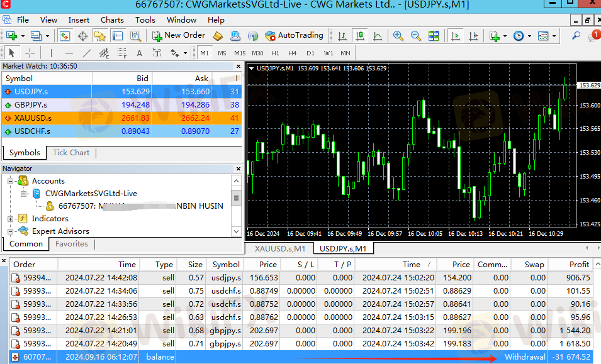Open the search magnifier icon

coord(576,36)
